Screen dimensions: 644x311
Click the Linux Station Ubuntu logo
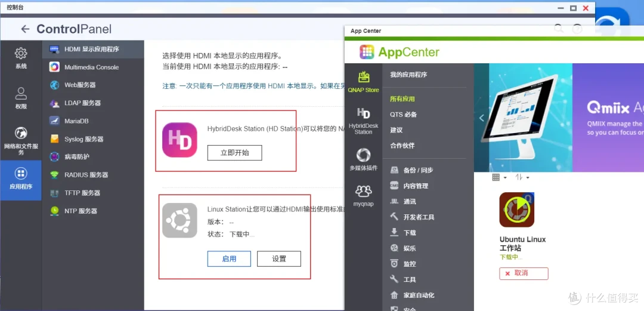pos(179,220)
